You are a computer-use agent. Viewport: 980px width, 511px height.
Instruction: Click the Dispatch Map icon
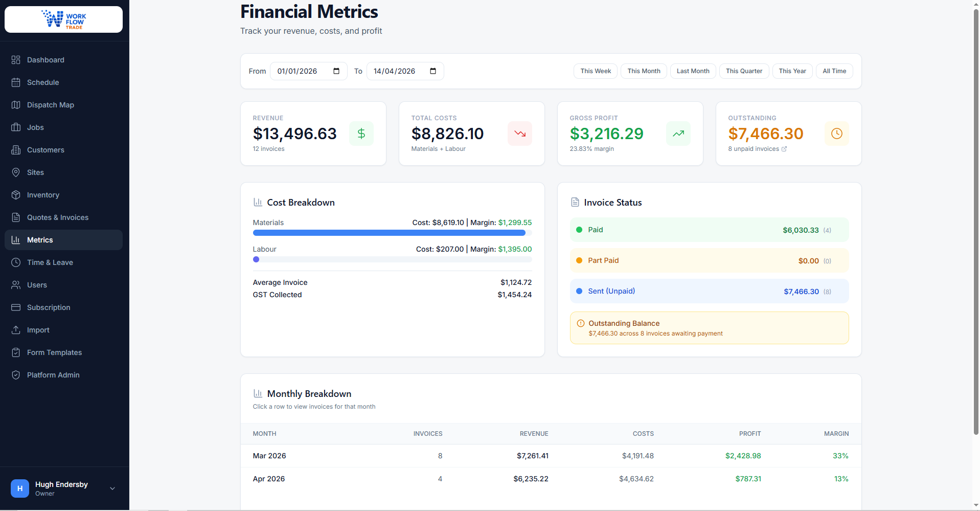[16, 105]
